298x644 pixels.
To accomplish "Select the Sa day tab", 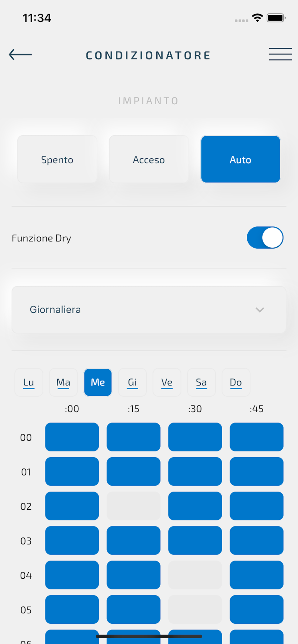I will (x=201, y=382).
